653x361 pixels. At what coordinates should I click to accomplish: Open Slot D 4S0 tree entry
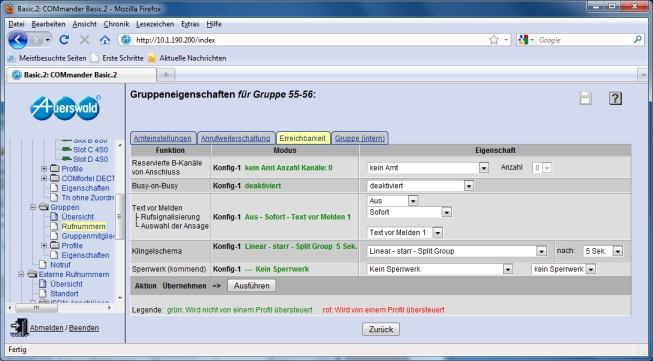tap(90, 159)
